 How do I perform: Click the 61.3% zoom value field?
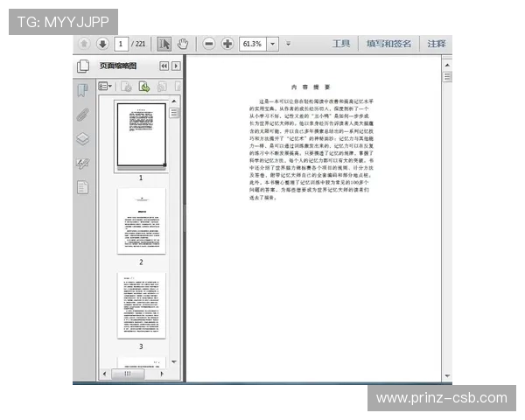click(x=253, y=44)
